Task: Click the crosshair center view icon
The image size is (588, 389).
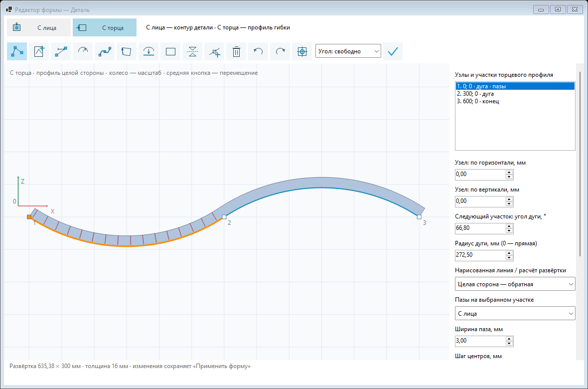Action: pos(302,51)
